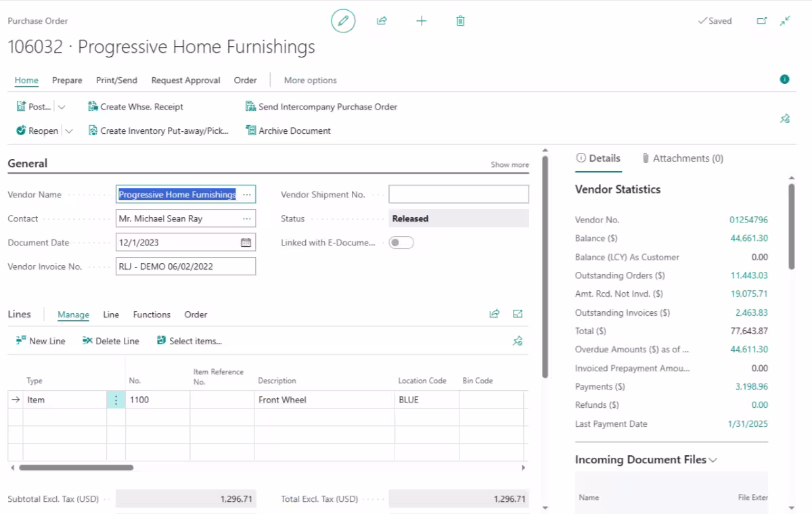Click the plus icon to create new

tap(422, 21)
